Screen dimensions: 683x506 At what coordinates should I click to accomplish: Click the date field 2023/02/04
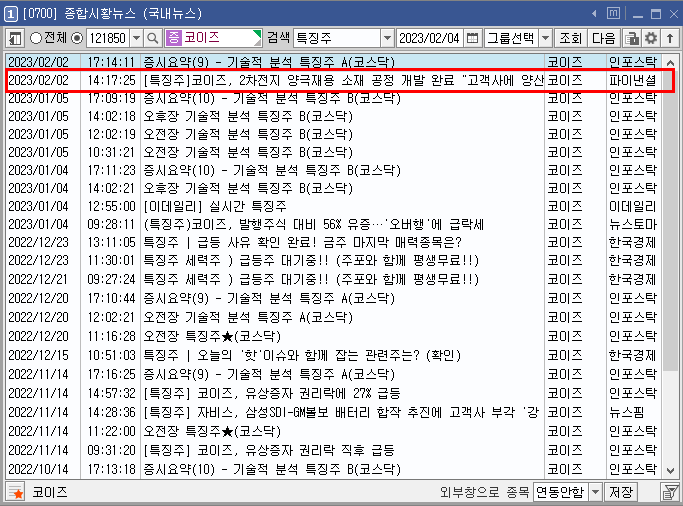[429, 38]
